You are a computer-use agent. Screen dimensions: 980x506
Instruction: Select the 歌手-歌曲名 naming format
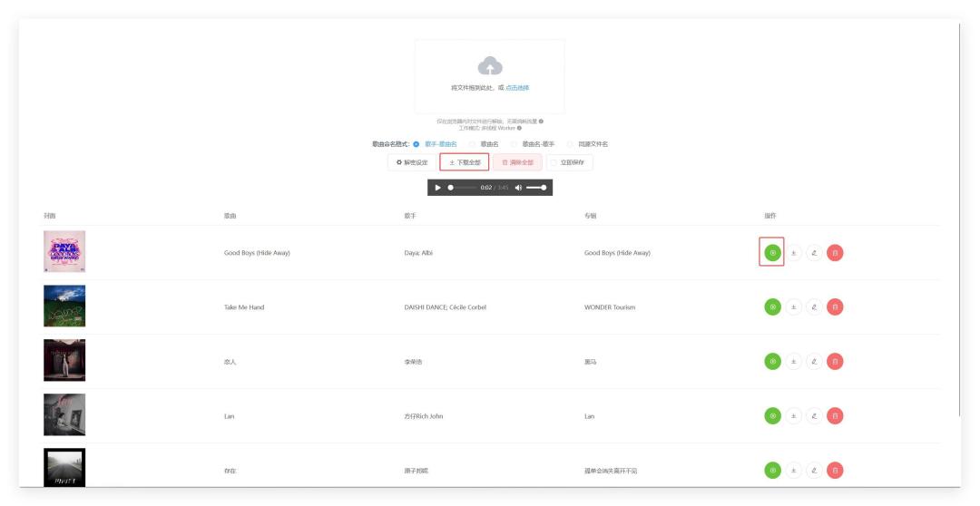[416, 144]
